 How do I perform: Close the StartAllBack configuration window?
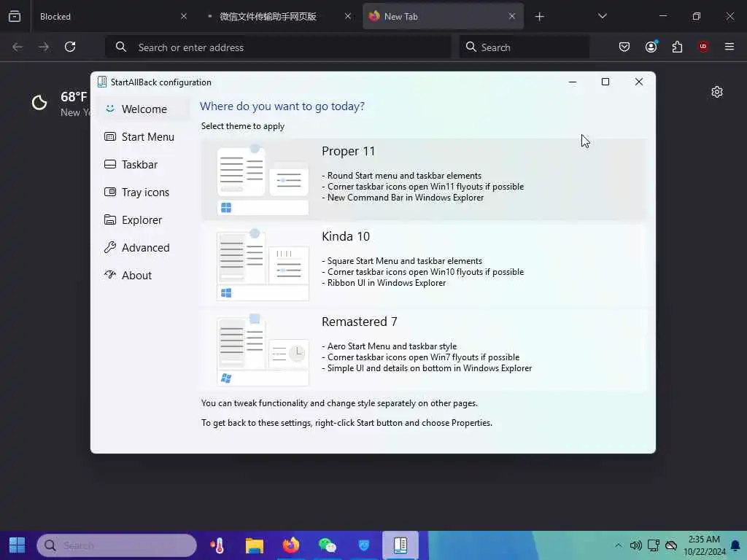coord(639,82)
